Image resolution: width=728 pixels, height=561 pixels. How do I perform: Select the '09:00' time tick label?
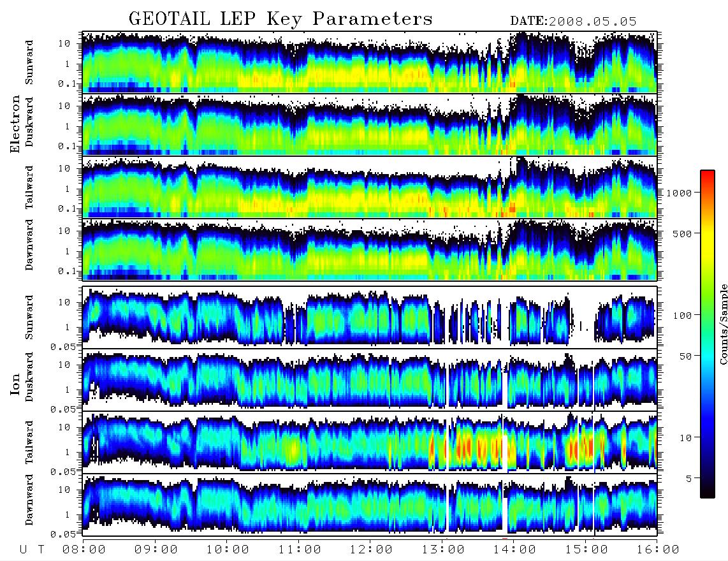[x=156, y=550]
